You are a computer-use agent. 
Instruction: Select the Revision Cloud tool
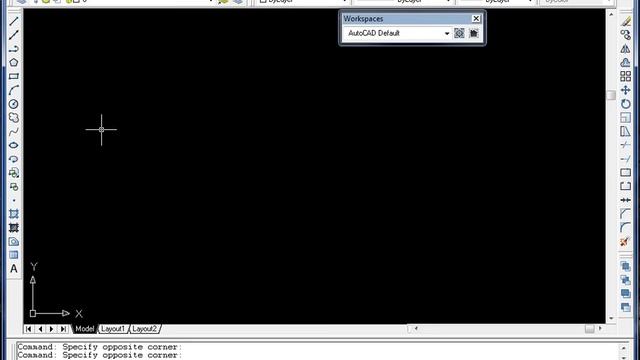tap(13, 118)
